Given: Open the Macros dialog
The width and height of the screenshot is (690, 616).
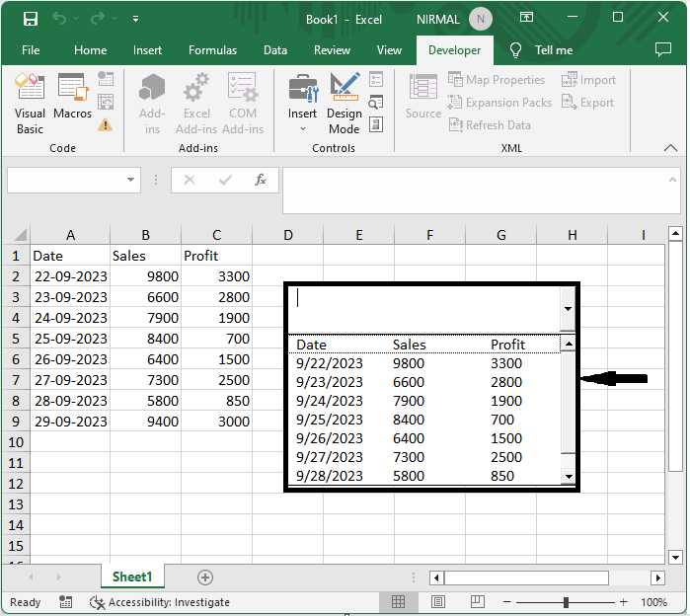Looking at the screenshot, I should (72, 104).
